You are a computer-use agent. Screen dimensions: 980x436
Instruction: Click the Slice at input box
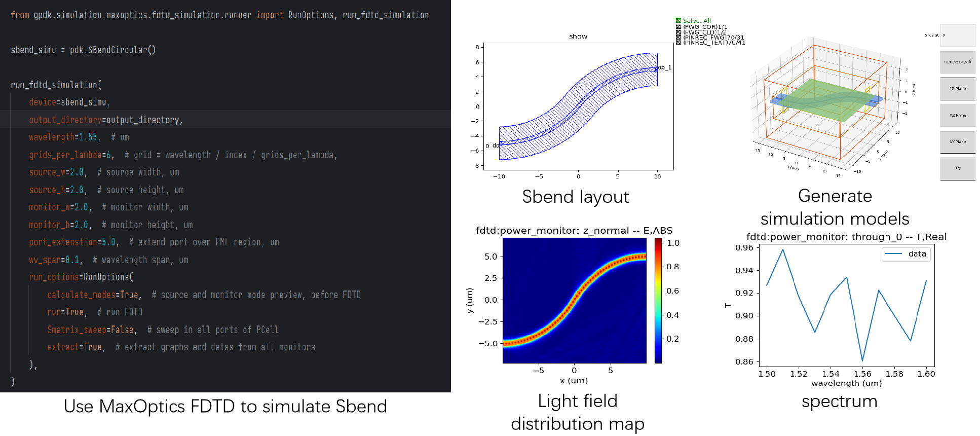coord(957,35)
